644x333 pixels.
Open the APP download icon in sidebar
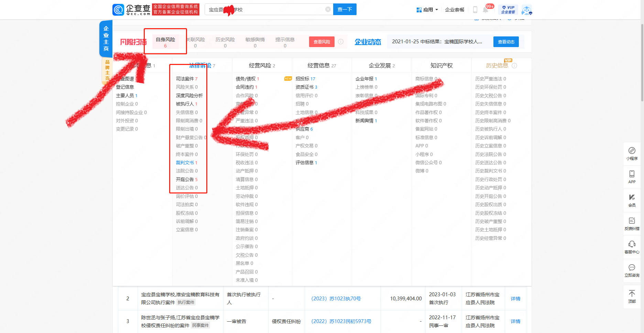[632, 177]
